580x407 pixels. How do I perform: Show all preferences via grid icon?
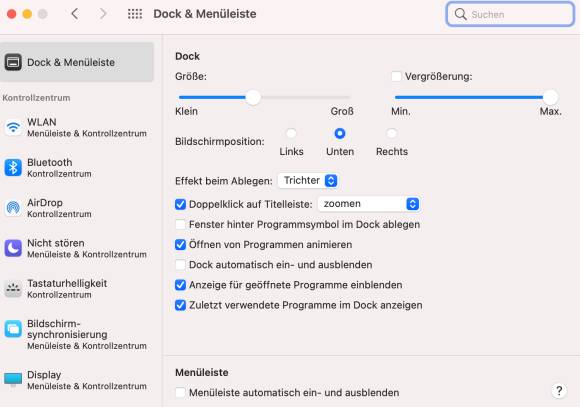click(135, 14)
